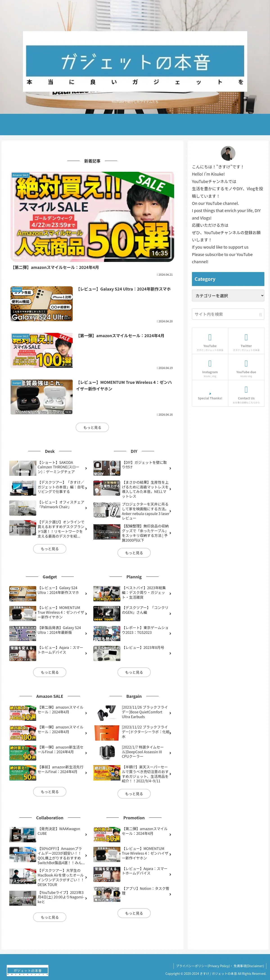Click arrow beside 2023年8月号 review
The image size is (270, 980).
pos(170,653)
